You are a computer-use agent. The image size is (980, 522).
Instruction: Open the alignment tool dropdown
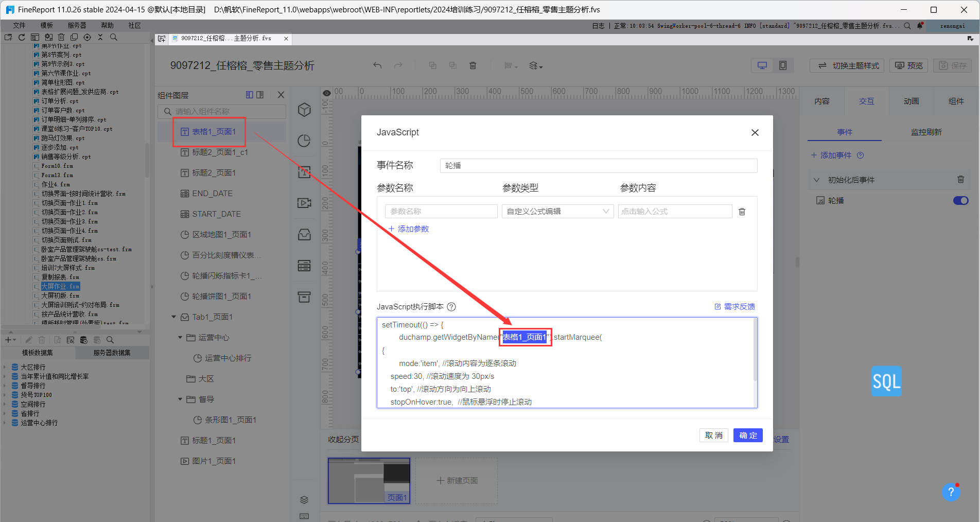click(511, 65)
